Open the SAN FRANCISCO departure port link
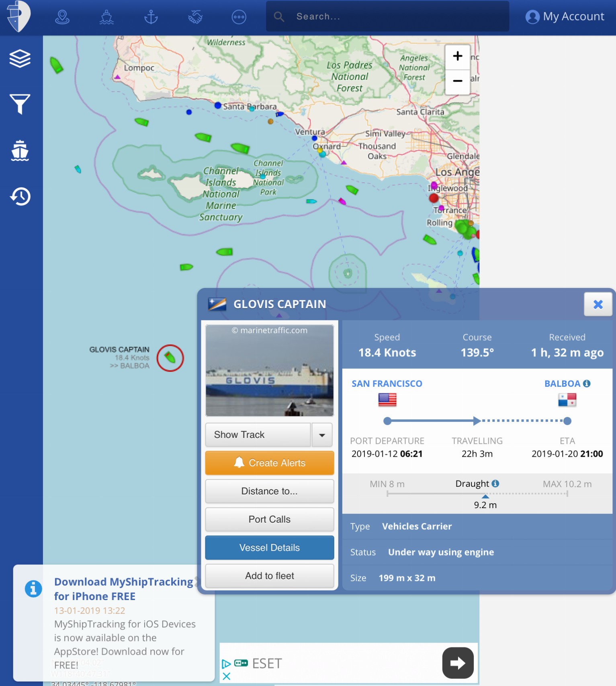Viewport: 616px width, 686px height. 387,384
